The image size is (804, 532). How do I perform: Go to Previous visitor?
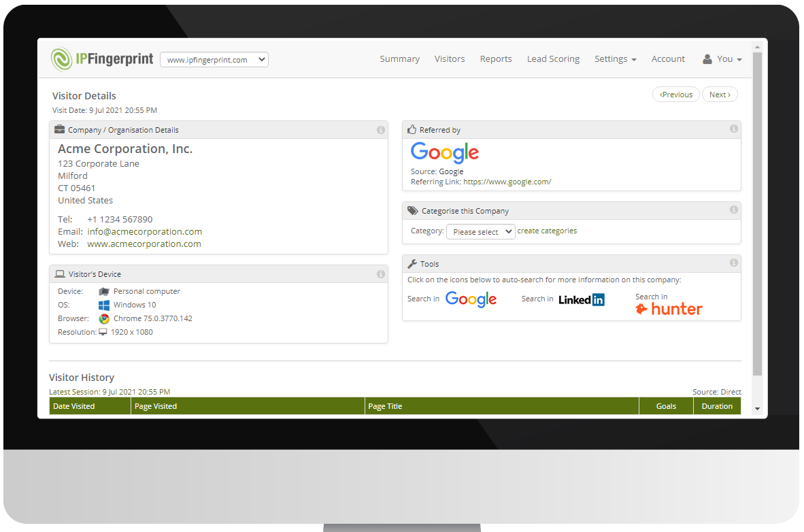coord(676,95)
